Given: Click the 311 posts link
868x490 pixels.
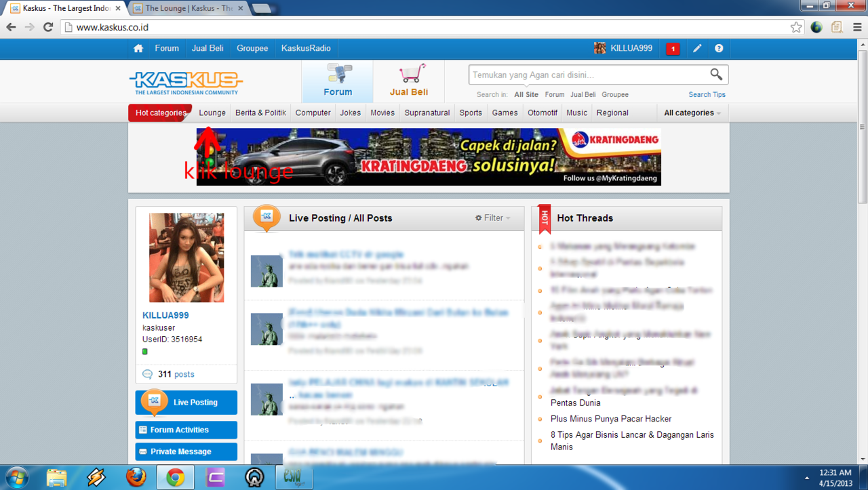Looking at the screenshot, I should click(x=176, y=374).
